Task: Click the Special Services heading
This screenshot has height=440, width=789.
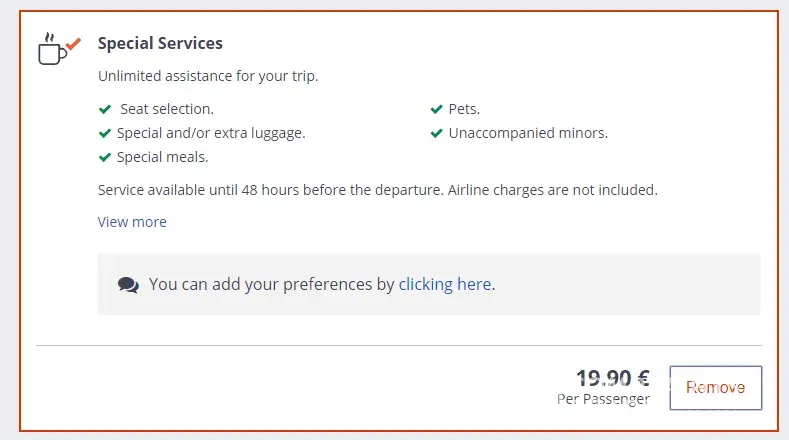Action: (160, 44)
